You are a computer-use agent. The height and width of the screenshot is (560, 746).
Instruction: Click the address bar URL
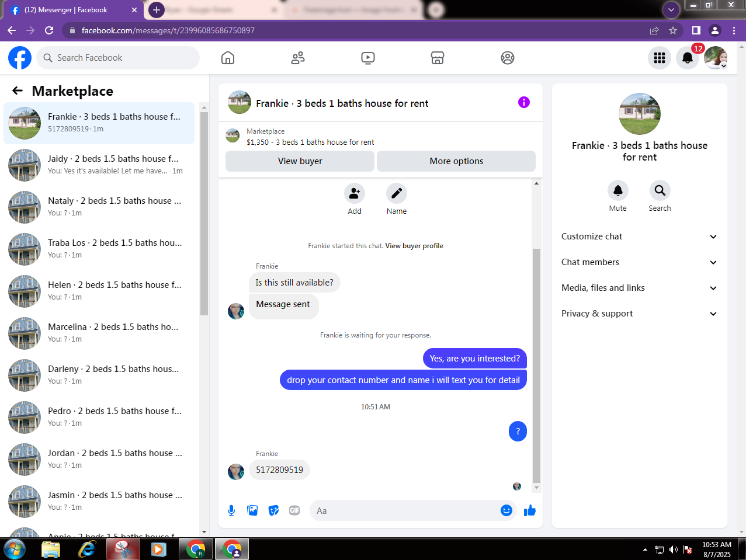pyautogui.click(x=168, y=30)
